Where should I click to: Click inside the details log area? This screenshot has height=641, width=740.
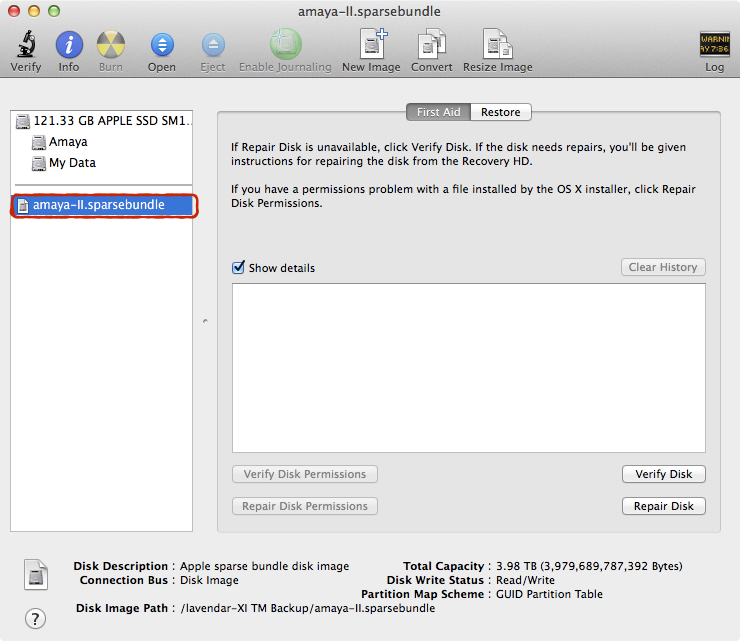tap(469, 368)
